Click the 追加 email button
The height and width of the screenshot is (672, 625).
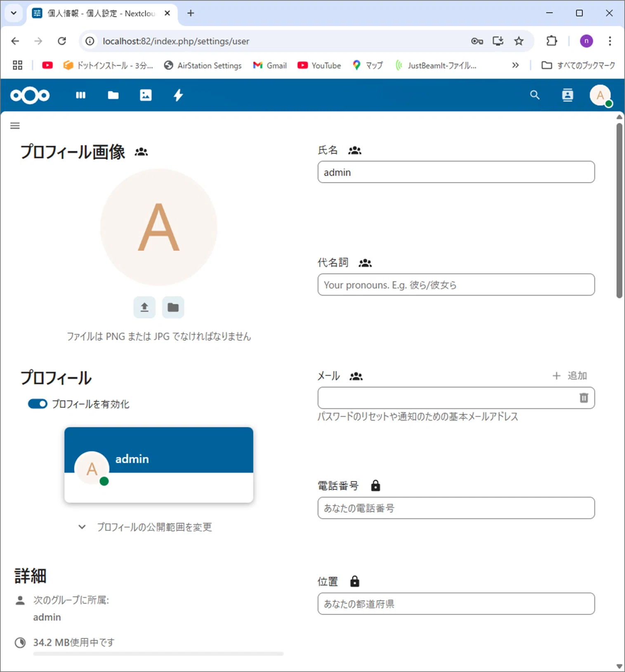click(x=570, y=376)
